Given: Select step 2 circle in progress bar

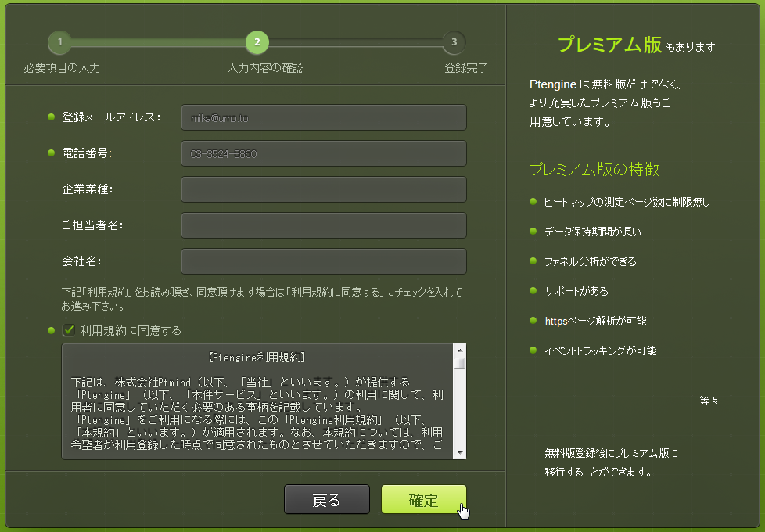Looking at the screenshot, I should (257, 42).
